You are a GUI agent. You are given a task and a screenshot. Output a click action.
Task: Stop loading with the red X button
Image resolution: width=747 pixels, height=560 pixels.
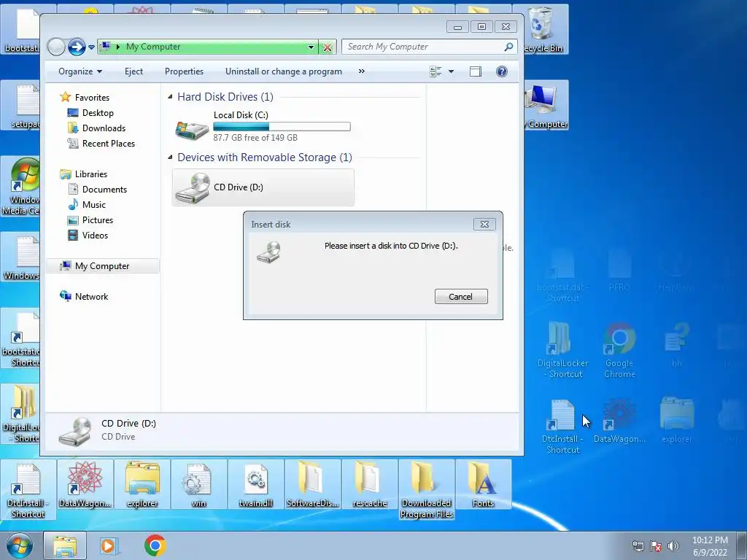click(328, 47)
